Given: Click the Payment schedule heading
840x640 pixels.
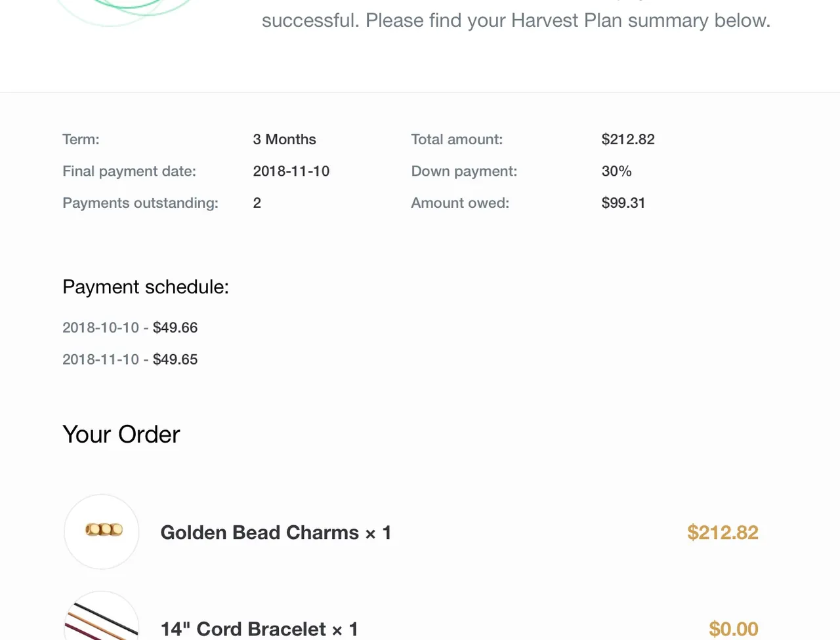Looking at the screenshot, I should 146,287.
